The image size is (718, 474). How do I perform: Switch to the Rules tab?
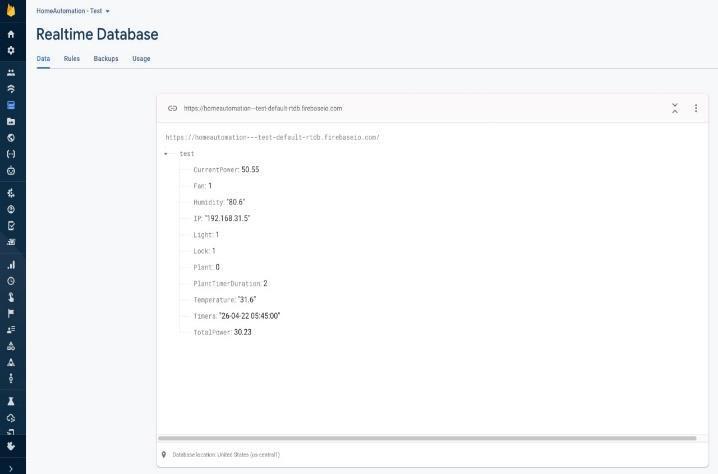(72, 59)
